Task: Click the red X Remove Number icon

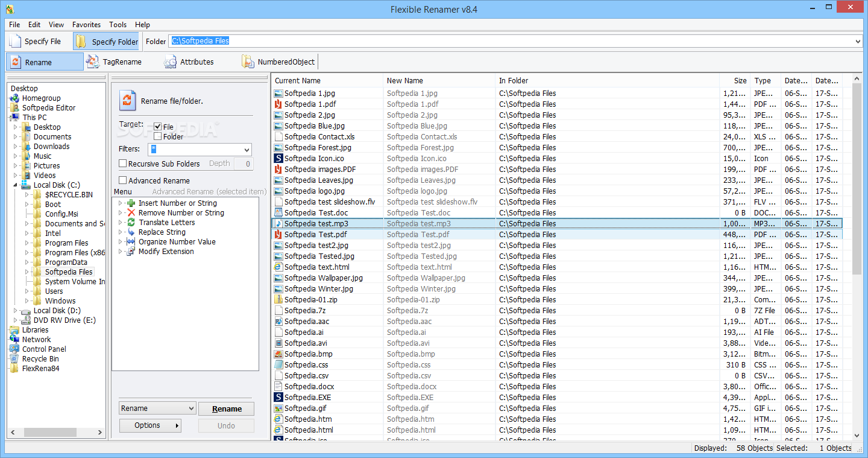Action: [x=131, y=213]
